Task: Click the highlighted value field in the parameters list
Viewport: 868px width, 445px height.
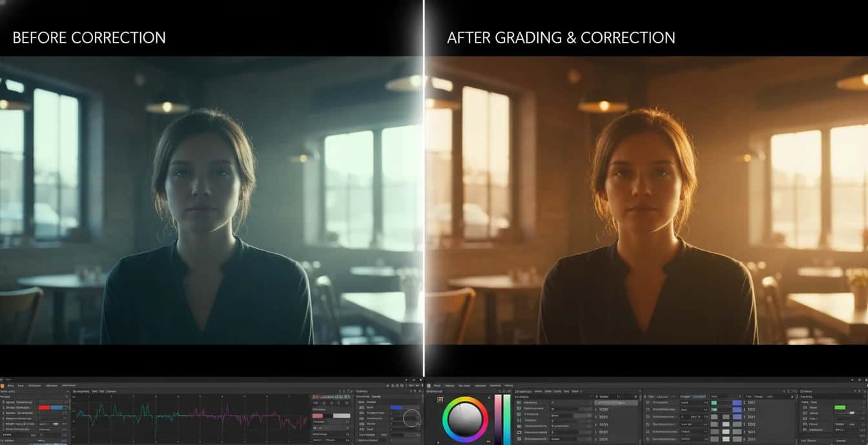Action: [610, 402]
